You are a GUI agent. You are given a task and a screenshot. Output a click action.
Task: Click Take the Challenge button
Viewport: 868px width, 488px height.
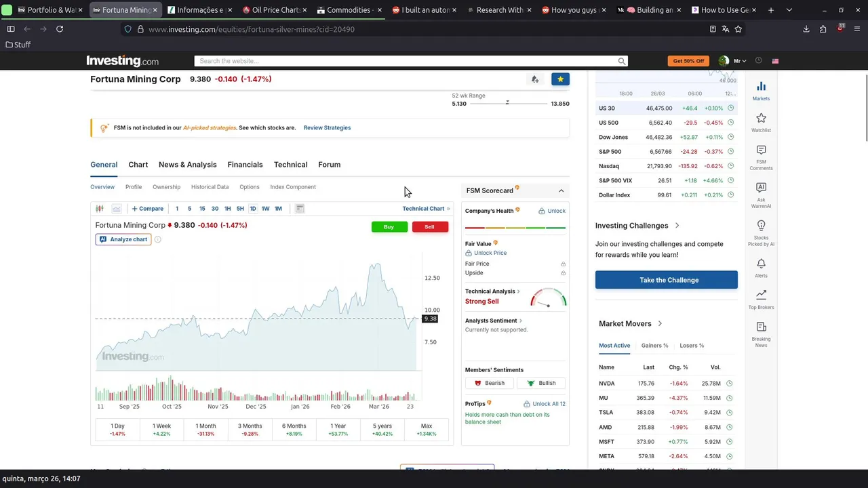tap(667, 280)
